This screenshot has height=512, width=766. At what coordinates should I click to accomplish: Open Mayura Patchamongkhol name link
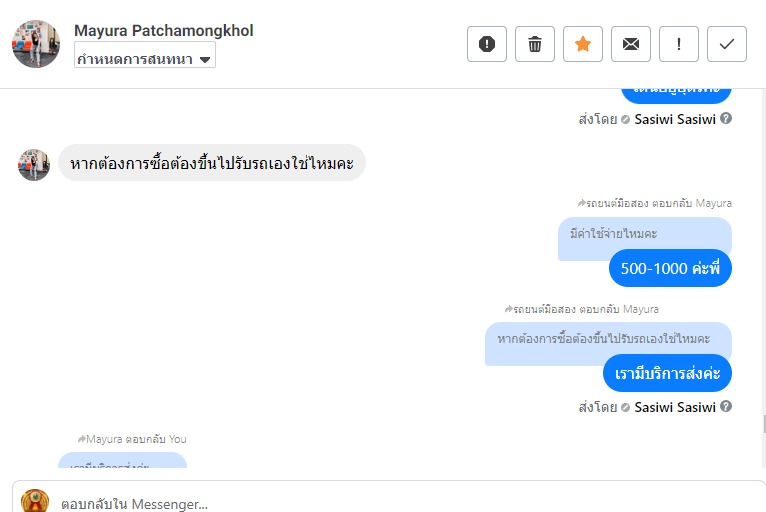[x=164, y=31]
